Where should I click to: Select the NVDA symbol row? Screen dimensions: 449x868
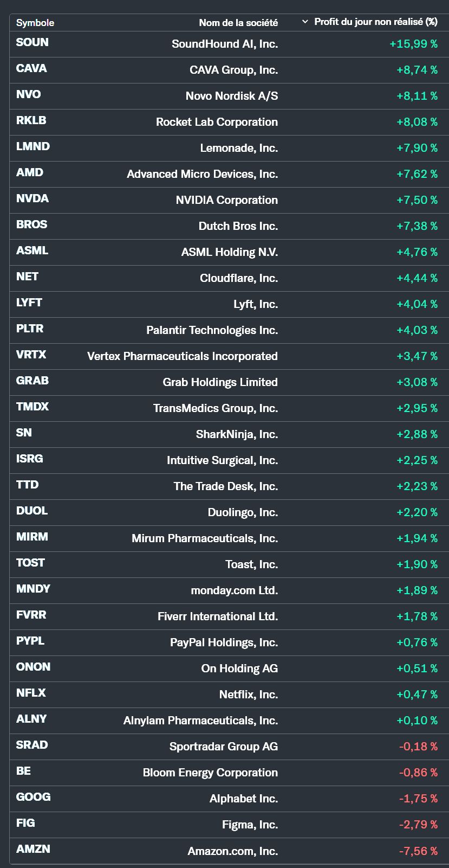point(32,198)
